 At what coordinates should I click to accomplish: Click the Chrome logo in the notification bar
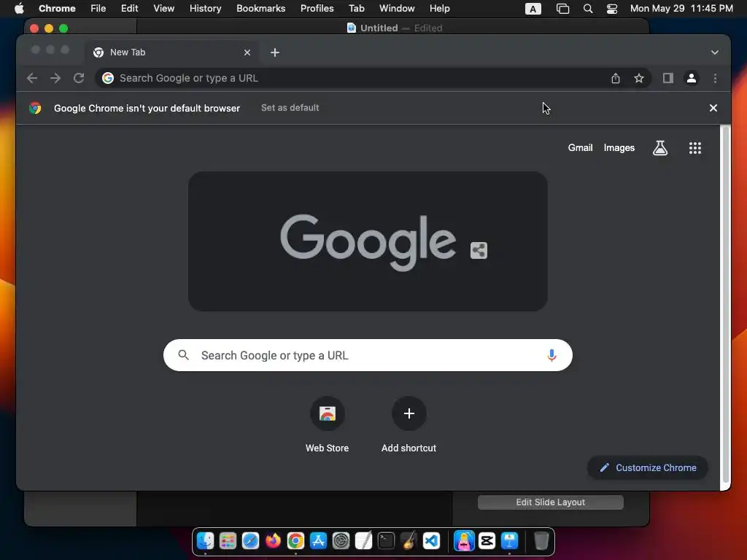tap(35, 108)
